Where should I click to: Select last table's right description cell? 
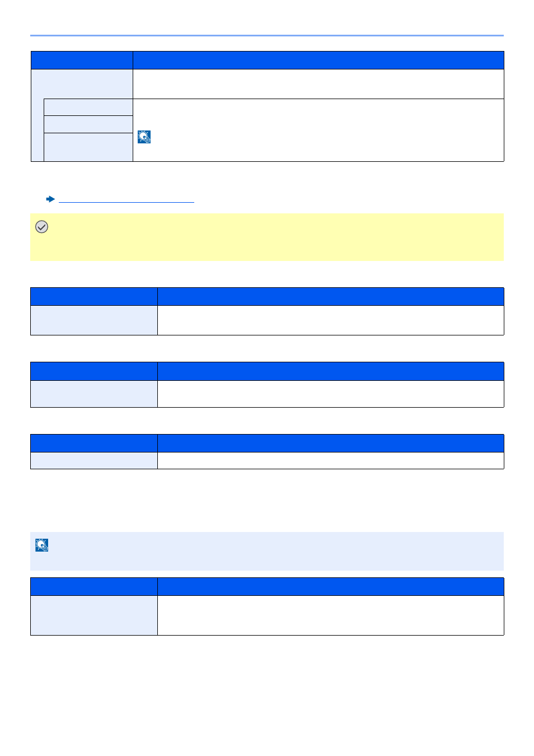coord(331,615)
